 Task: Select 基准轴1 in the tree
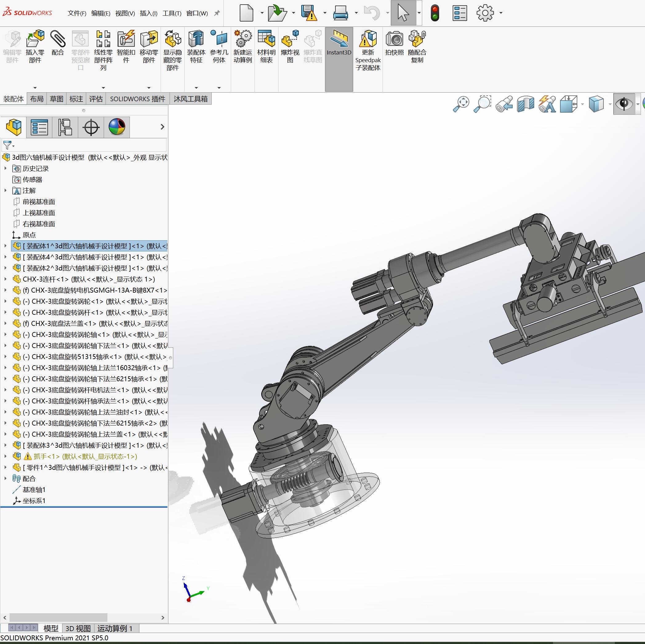[34, 490]
